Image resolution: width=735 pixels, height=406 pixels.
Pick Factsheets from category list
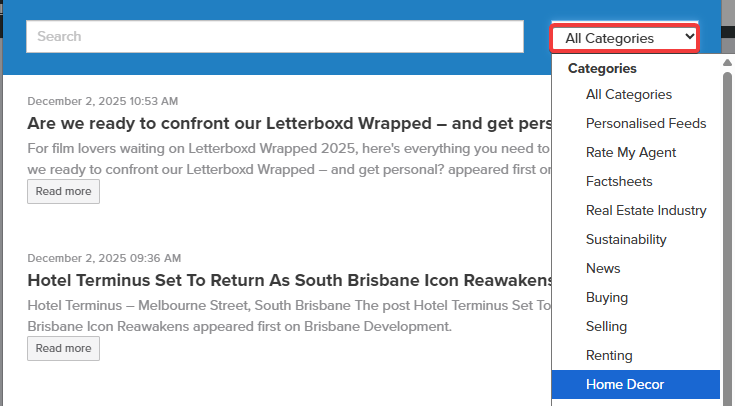(619, 181)
